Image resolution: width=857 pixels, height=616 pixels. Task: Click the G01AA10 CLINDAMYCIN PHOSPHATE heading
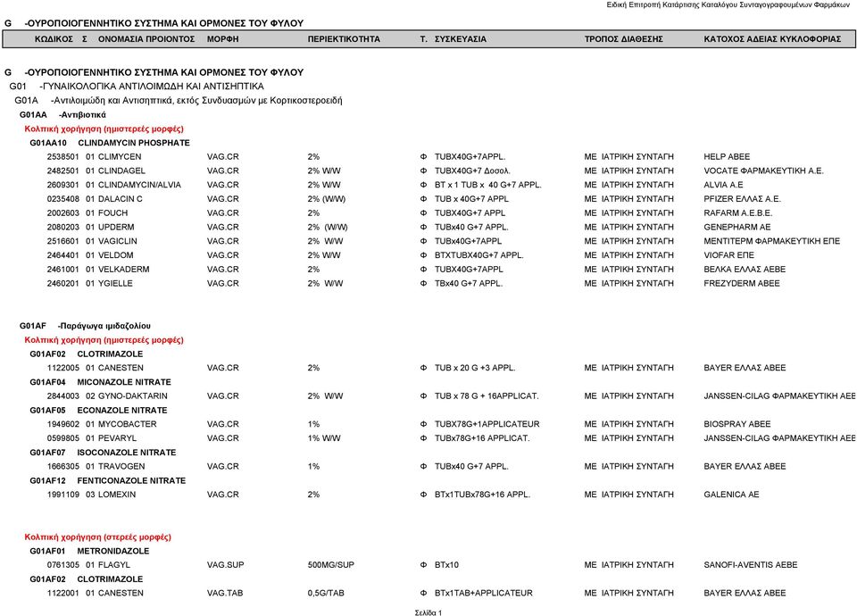[110, 143]
